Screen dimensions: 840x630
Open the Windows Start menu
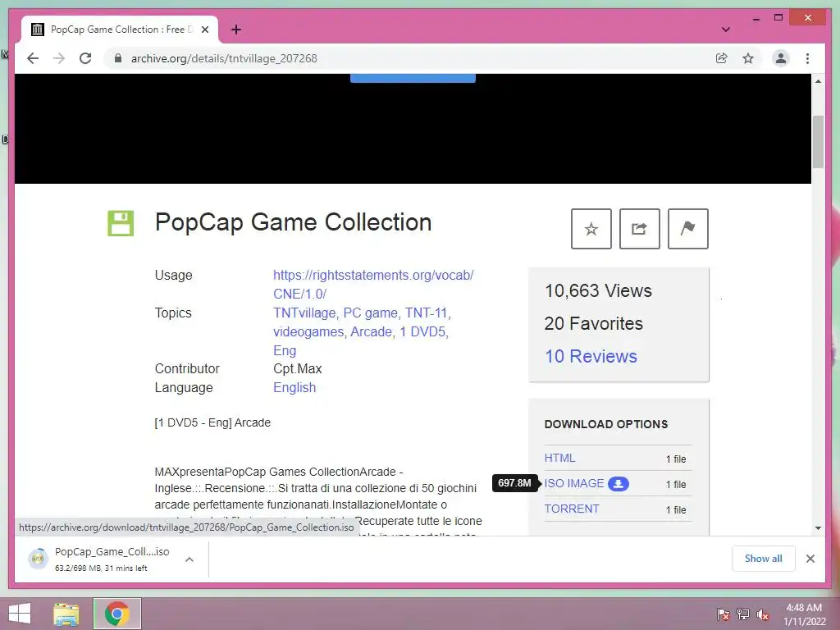pyautogui.click(x=20, y=614)
